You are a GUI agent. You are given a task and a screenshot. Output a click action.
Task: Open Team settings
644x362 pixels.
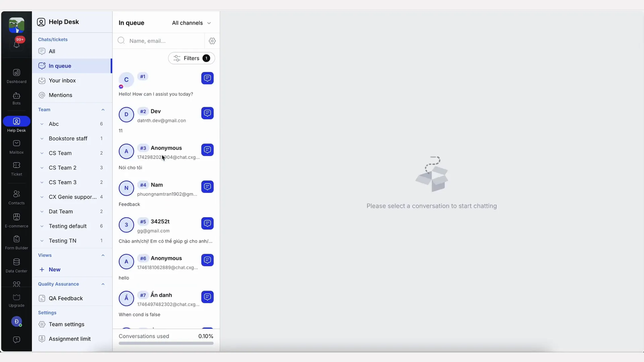click(72, 324)
